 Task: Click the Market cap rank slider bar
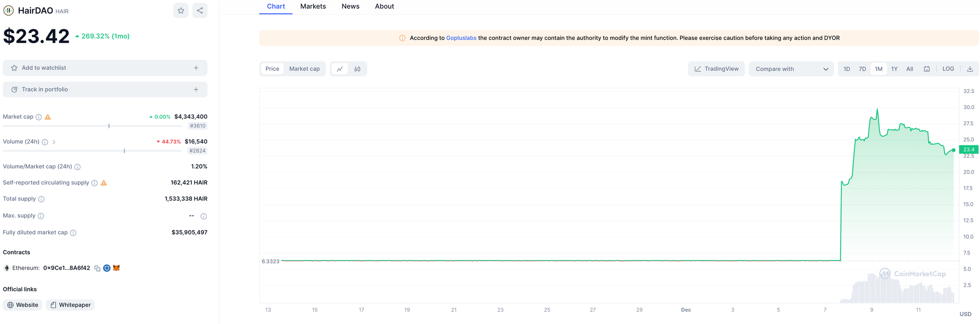tap(93, 126)
